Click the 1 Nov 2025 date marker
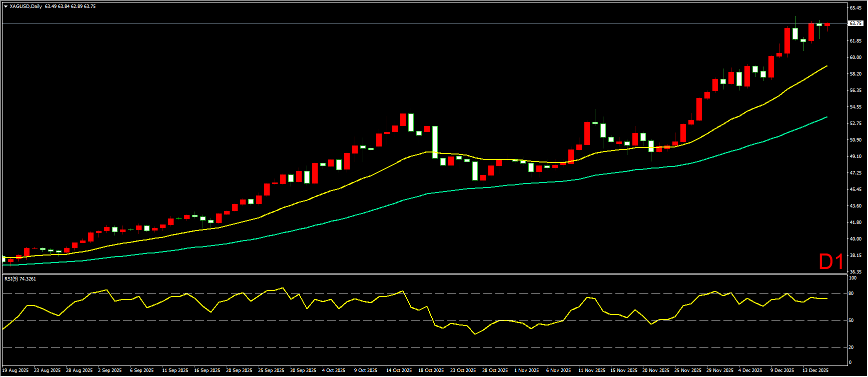This screenshot has height=377, width=868. pos(526,370)
